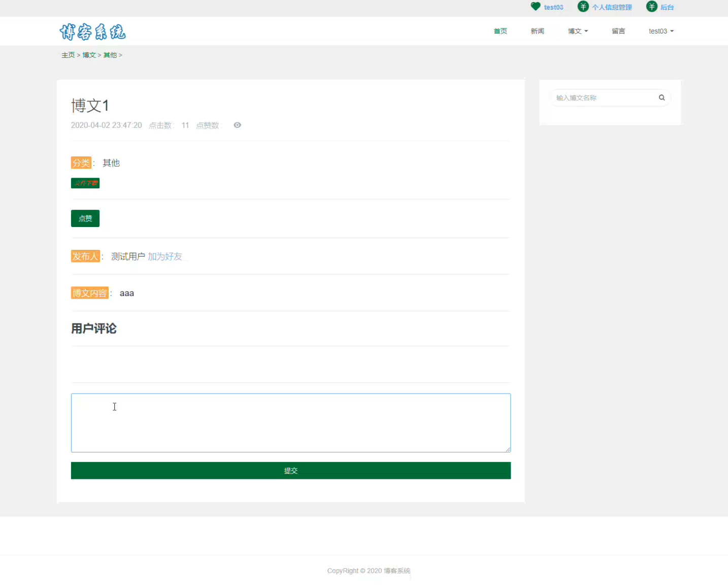Viewport: 728px width, 587px height.
Task: Open 个人信息管理 link
Action: pyautogui.click(x=612, y=7)
